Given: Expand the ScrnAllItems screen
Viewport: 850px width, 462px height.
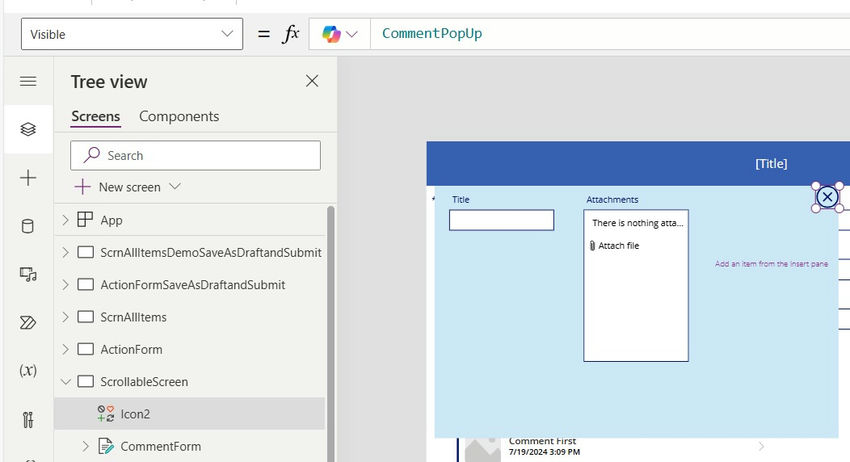Looking at the screenshot, I should tap(66, 317).
